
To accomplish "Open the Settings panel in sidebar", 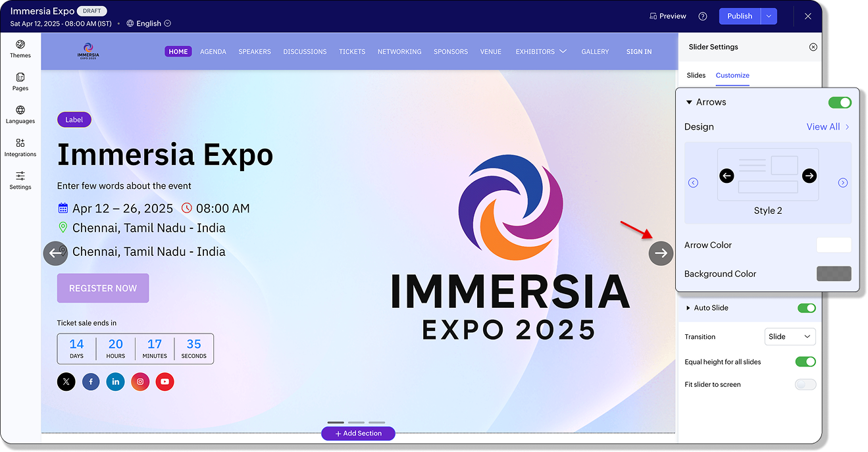I will 20,180.
